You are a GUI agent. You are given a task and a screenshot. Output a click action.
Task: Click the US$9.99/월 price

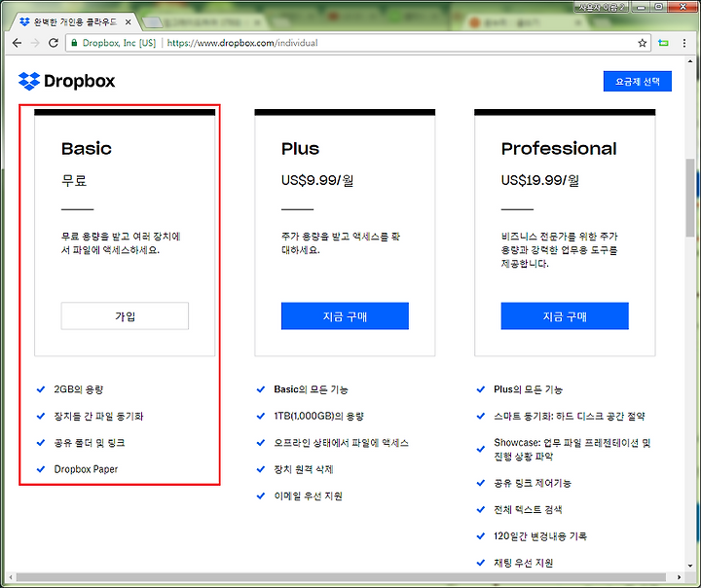pos(317,180)
